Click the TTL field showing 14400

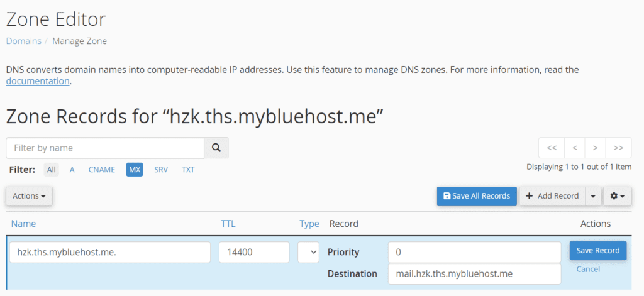tap(254, 252)
